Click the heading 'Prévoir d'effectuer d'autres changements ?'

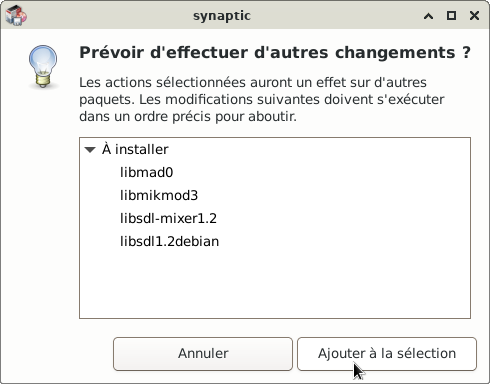pos(275,53)
